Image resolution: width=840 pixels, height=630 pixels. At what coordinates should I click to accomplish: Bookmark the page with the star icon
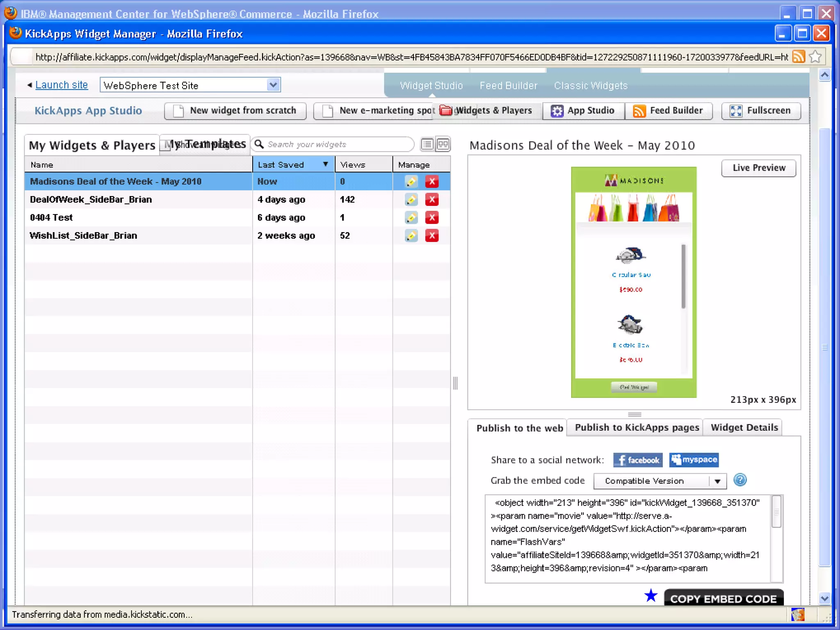point(815,57)
